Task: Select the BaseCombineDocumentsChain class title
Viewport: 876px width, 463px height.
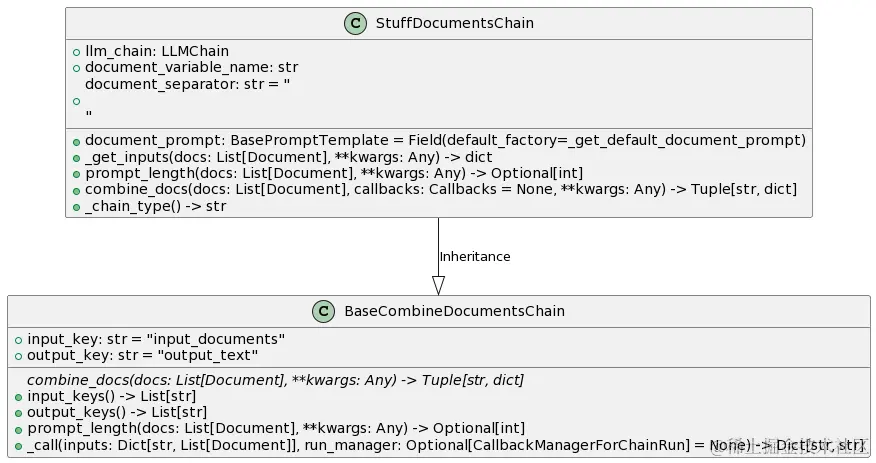Action: tap(454, 311)
